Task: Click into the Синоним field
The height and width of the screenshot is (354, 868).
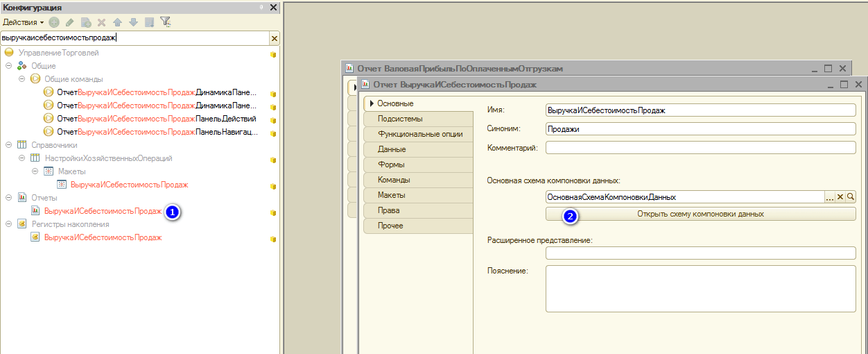Action: tap(700, 128)
